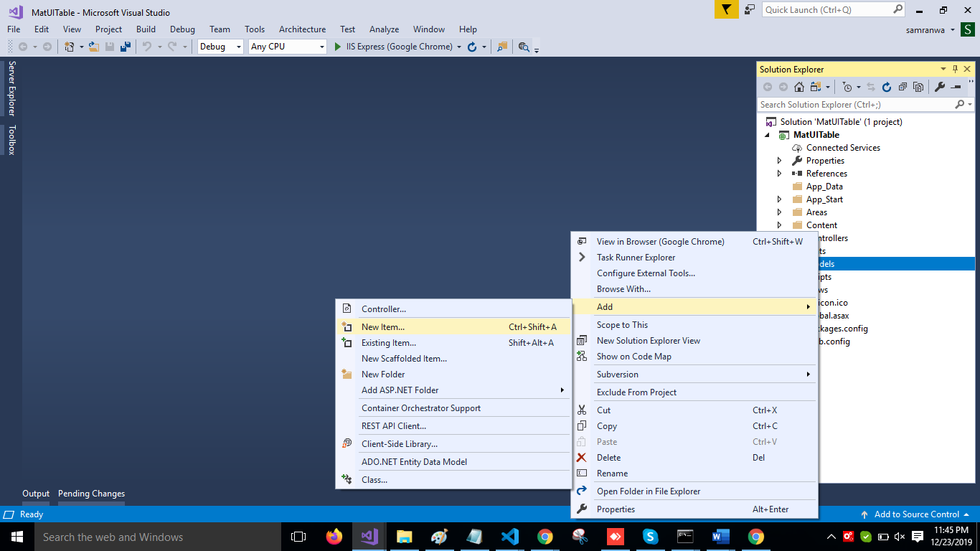Image resolution: width=980 pixels, height=551 pixels.
Task: Select New Item... in the Add submenu
Action: click(383, 327)
